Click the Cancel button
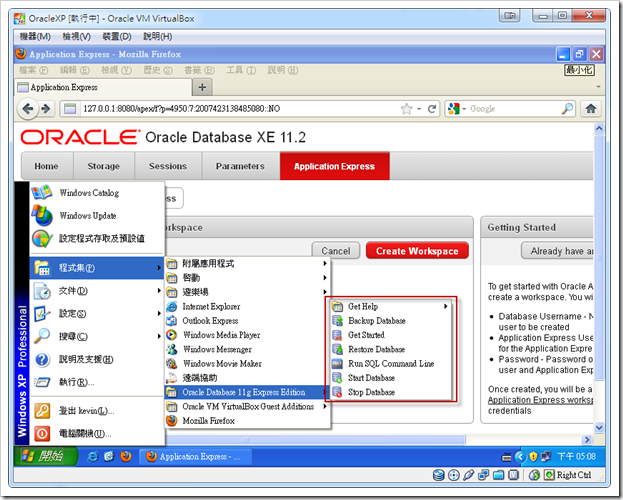Viewport: 623px width, 500px height. [x=336, y=251]
